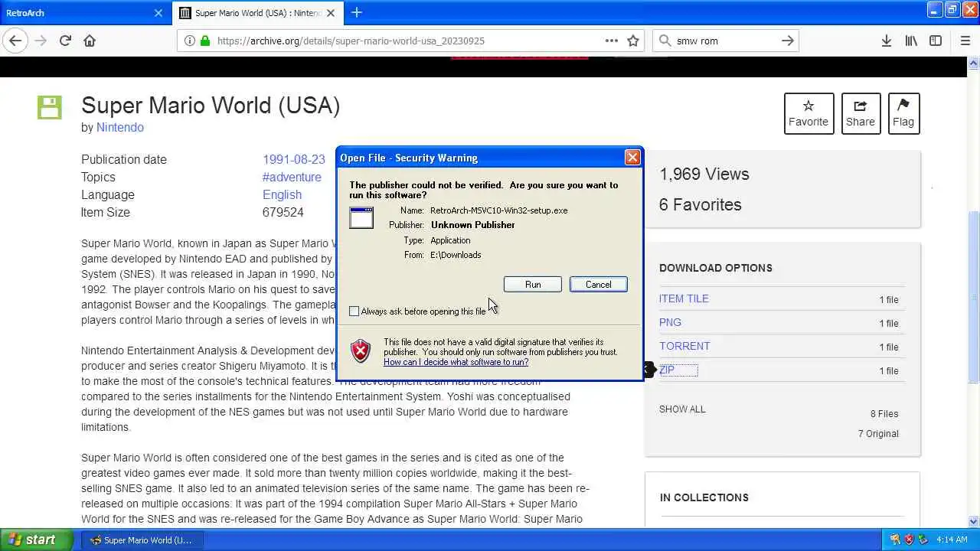This screenshot has height=551, width=980.
Task: Open site info via the padlock icon
Action: (204, 41)
